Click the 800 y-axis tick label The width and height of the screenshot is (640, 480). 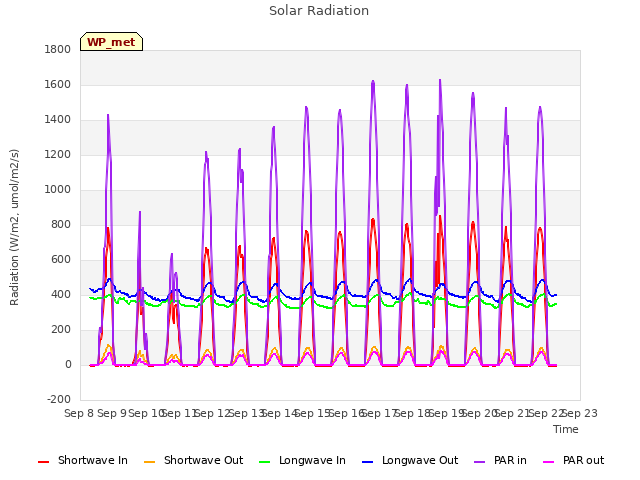point(61,224)
